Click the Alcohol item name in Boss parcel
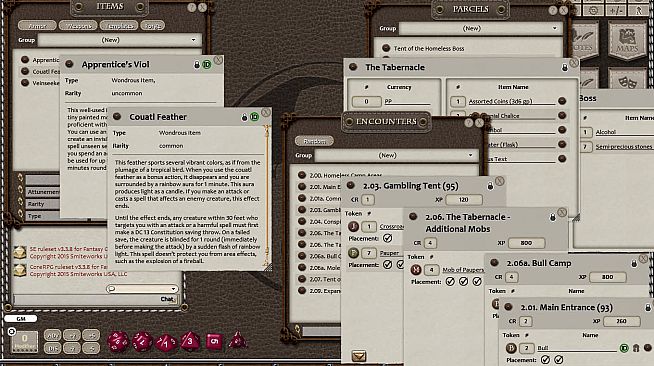Screen dimensions: 654x366 pyautogui.click(x=606, y=132)
